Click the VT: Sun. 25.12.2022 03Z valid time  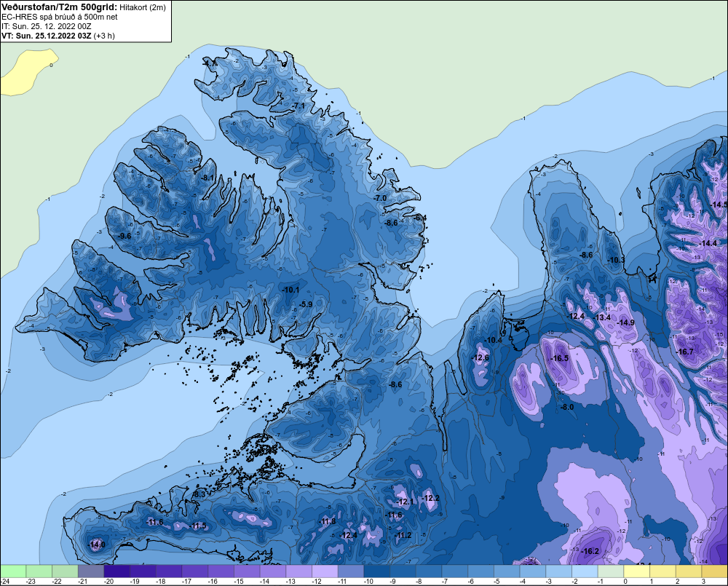click(x=47, y=36)
